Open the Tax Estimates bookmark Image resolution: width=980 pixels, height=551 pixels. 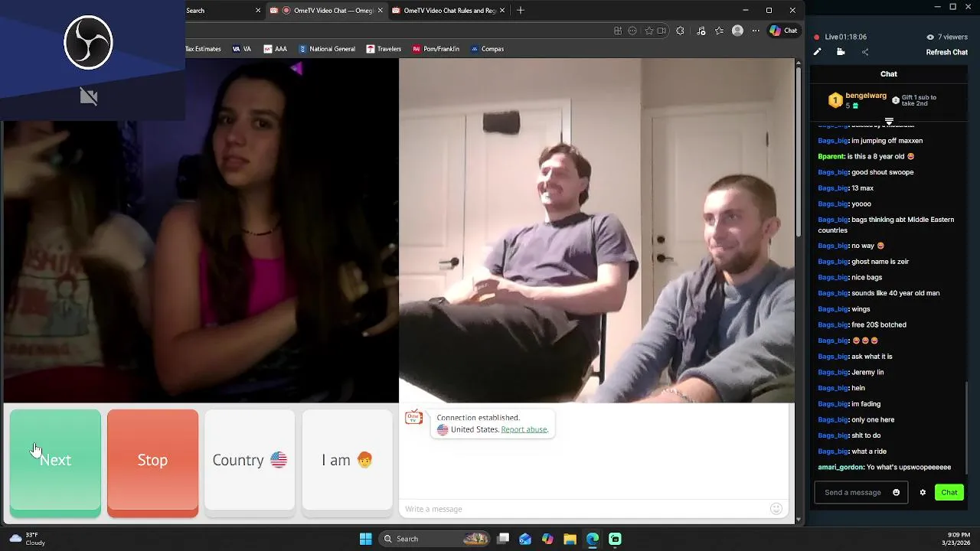(203, 49)
